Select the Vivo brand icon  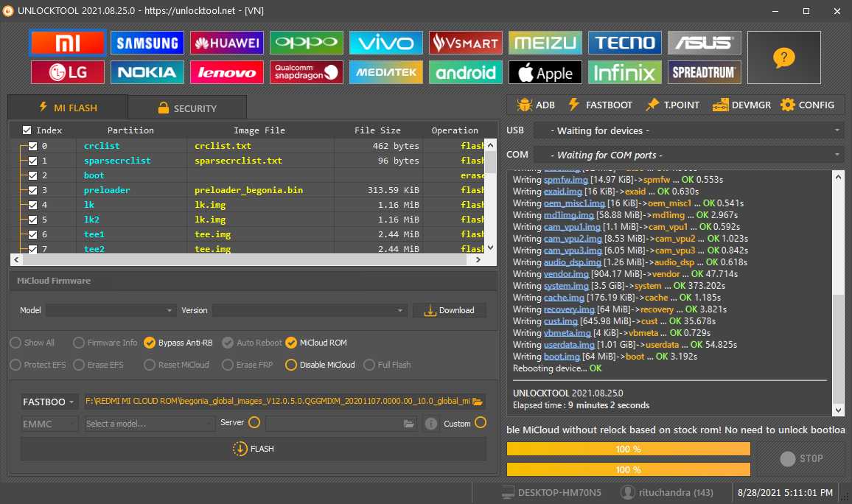[x=385, y=43]
